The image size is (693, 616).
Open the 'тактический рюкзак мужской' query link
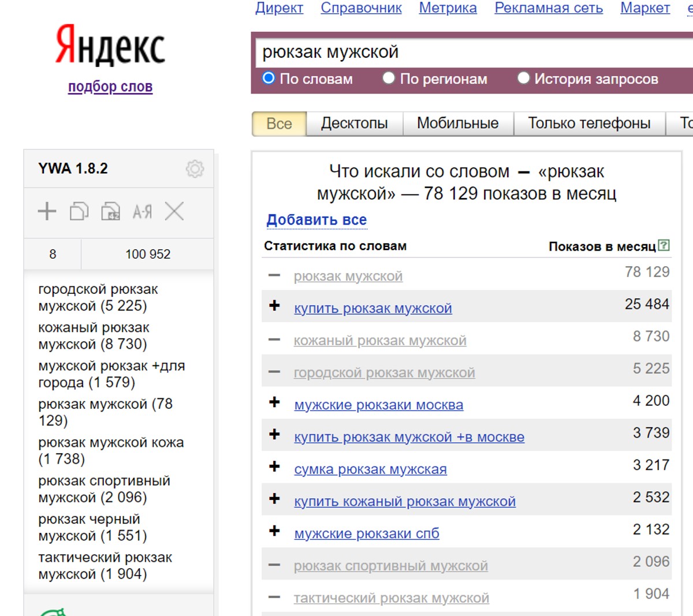pos(392,599)
